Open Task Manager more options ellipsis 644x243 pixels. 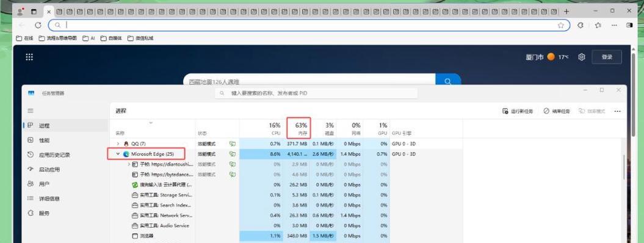tap(617, 111)
